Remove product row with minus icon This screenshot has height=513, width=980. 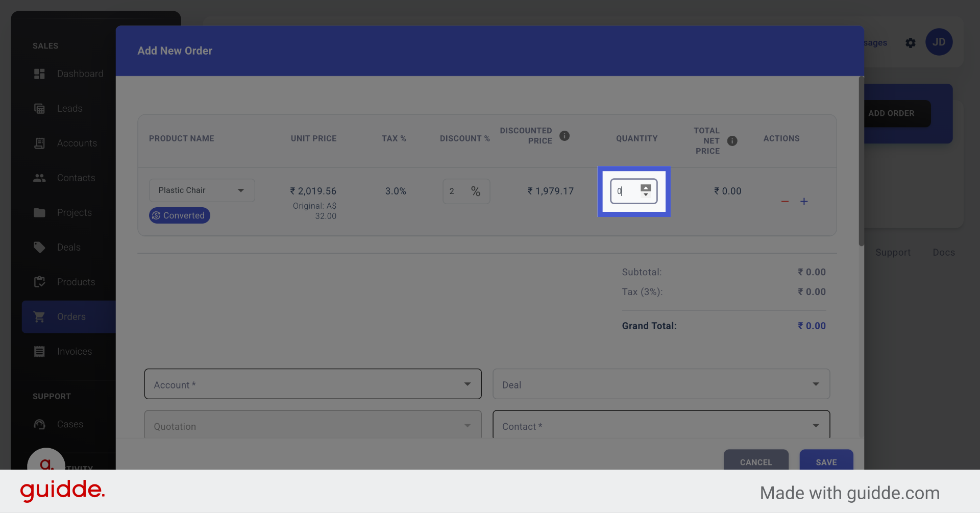click(785, 202)
